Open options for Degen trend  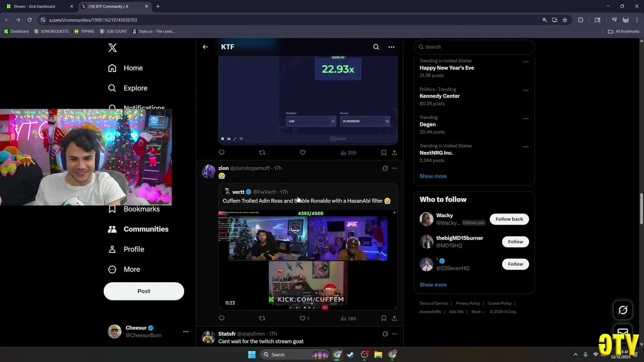tap(526, 119)
